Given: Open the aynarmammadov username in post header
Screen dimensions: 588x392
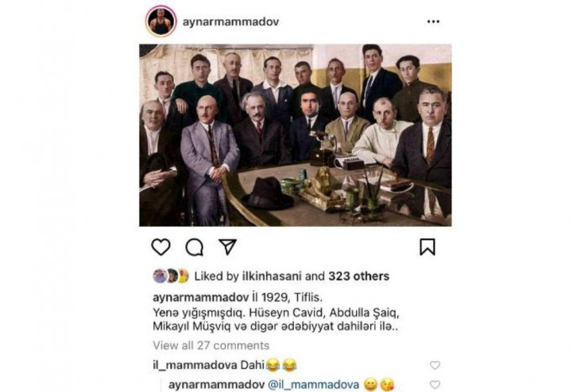Looking at the screenshot, I should point(230,21).
